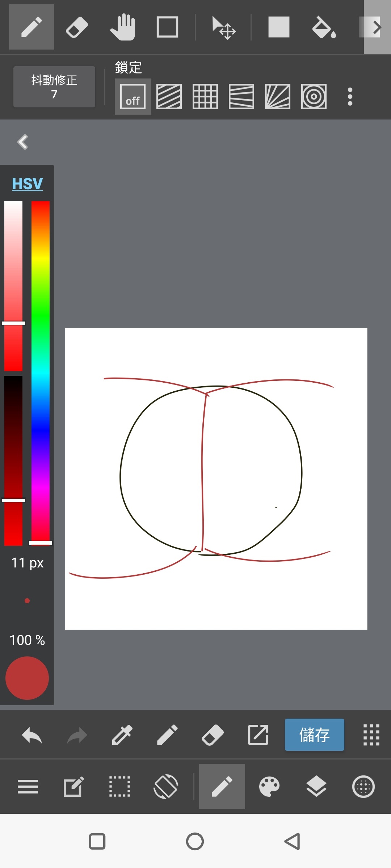Tap Android back navigation triangle

click(293, 841)
